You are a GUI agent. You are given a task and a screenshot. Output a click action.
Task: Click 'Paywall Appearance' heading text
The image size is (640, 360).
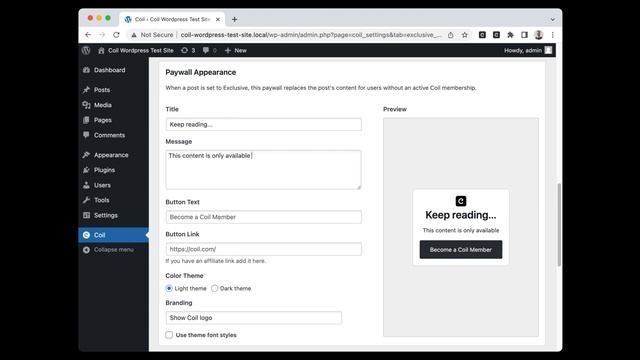point(200,72)
